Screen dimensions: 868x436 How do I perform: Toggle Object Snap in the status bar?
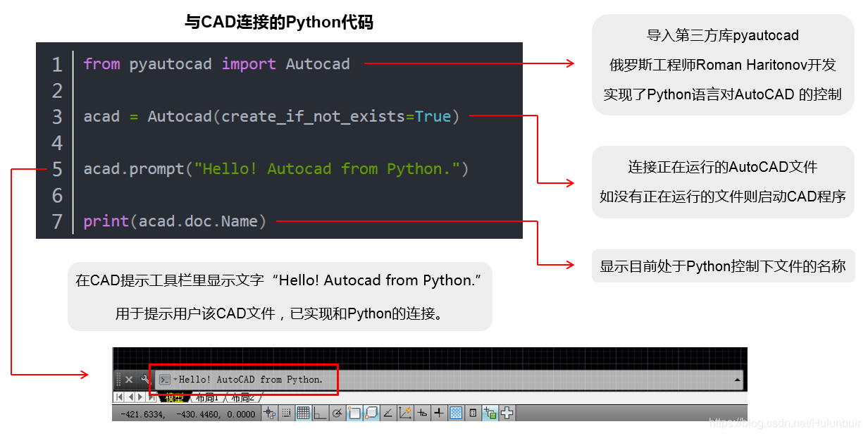pyautogui.click(x=355, y=413)
